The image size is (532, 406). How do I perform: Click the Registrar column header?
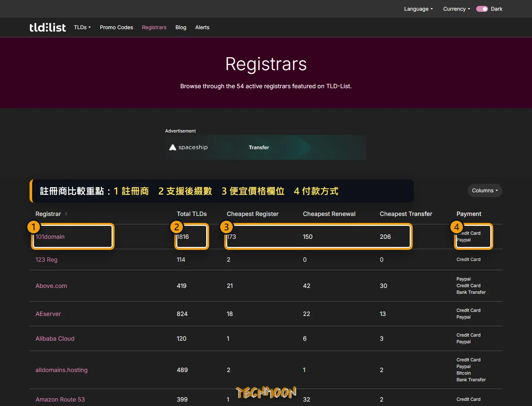tap(48, 214)
